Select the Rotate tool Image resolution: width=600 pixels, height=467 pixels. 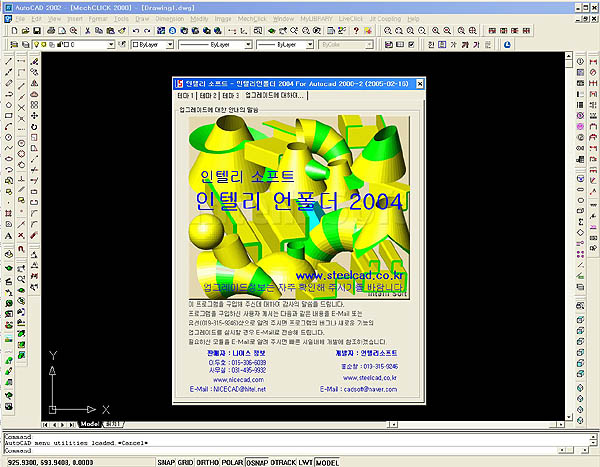pyautogui.click(x=34, y=127)
